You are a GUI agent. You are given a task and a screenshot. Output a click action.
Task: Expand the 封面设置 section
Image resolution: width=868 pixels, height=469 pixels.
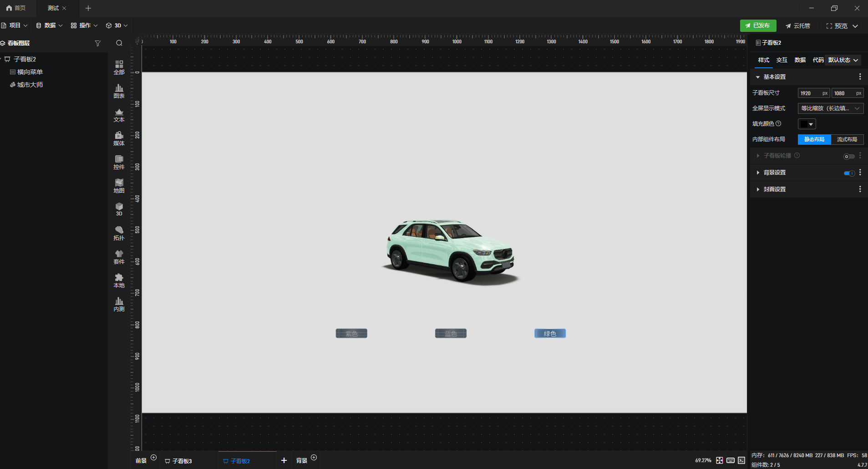click(758, 189)
